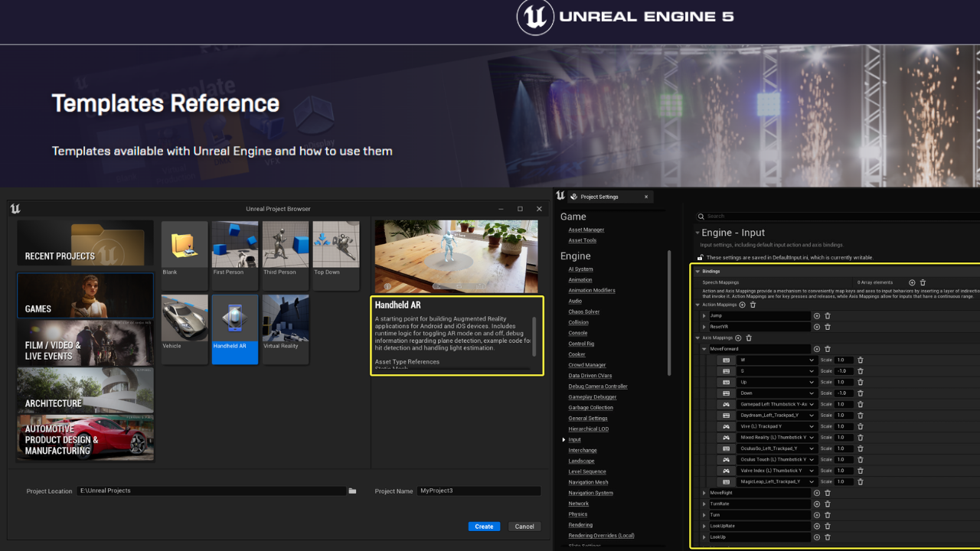Screen dimensions: 980x551
Task: Delete the LookUpRate axis mapping
Action: 828,526
